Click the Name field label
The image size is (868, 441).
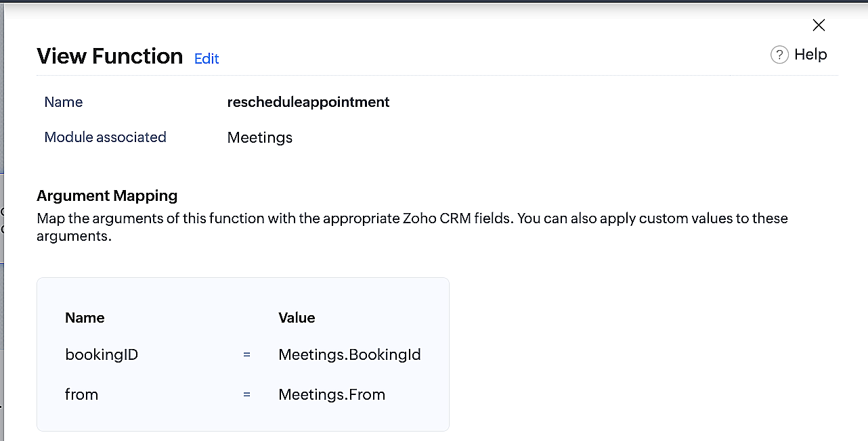[x=64, y=102]
